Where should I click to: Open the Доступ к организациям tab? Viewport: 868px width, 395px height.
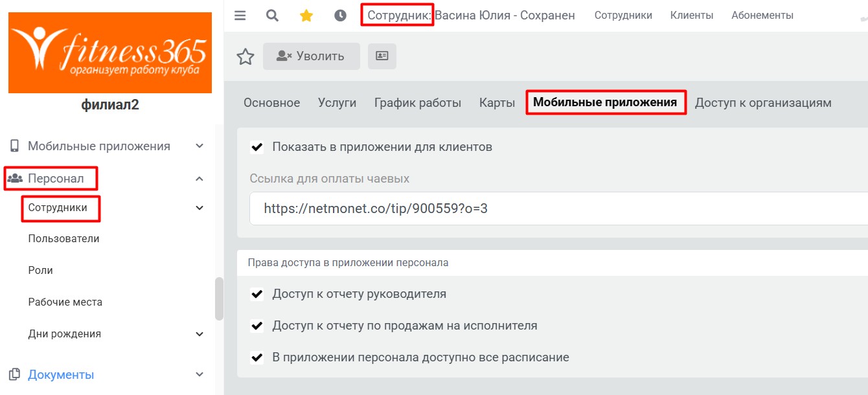(763, 102)
